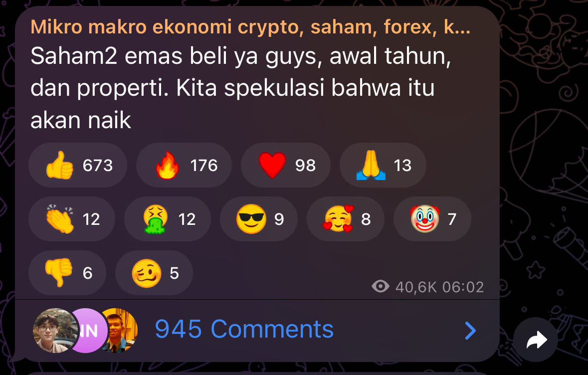The height and width of the screenshot is (375, 588).
Task: Tap the clown face reaction
Action: pyautogui.click(x=432, y=219)
